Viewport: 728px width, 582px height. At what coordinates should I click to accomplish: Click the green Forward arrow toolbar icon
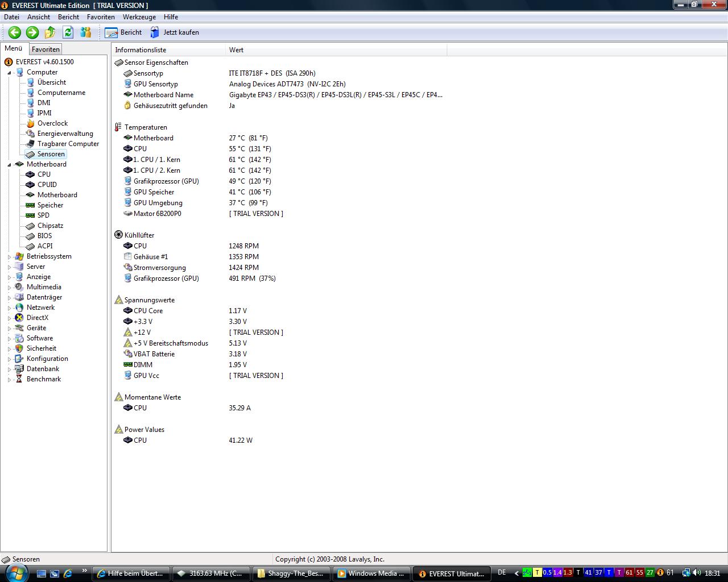point(32,32)
